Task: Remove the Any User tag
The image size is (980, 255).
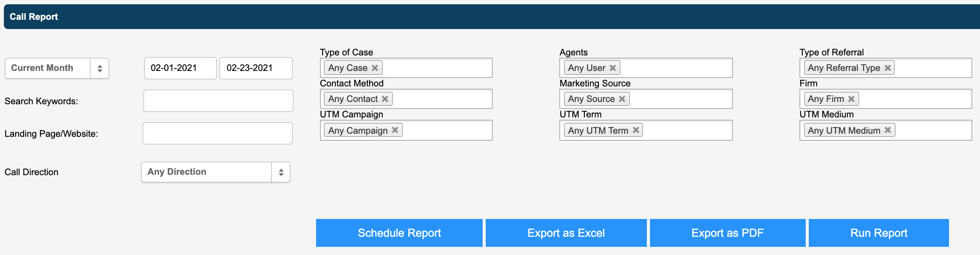Action: pyautogui.click(x=612, y=68)
